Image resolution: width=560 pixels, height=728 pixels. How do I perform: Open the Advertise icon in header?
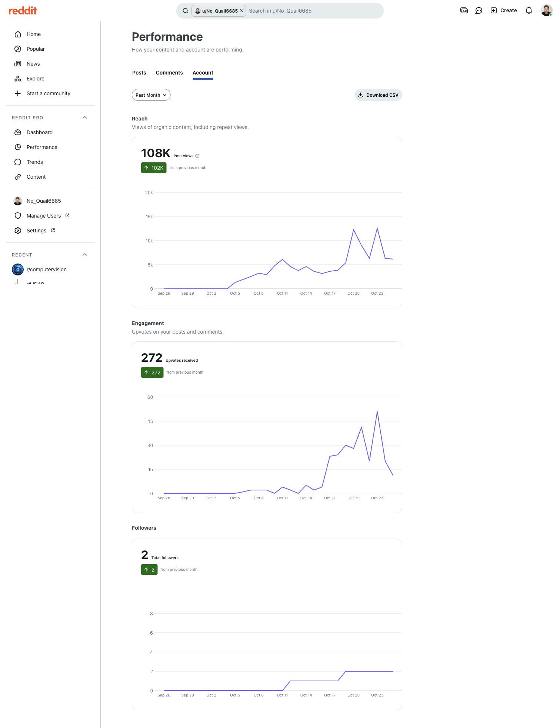coord(464,10)
